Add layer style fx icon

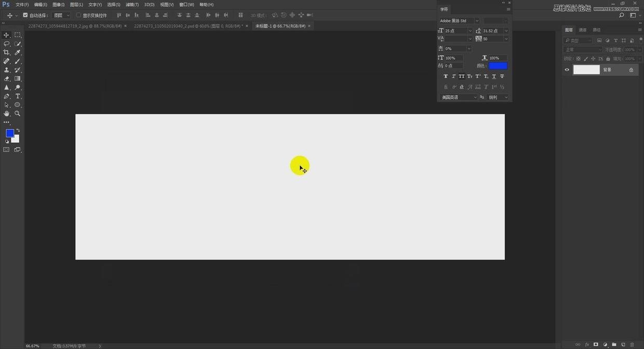587,344
